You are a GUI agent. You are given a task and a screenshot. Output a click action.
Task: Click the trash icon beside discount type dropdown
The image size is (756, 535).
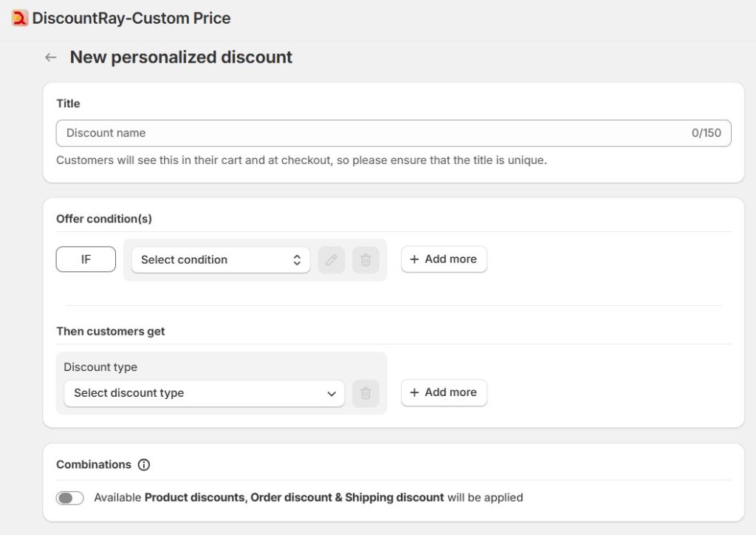point(365,393)
